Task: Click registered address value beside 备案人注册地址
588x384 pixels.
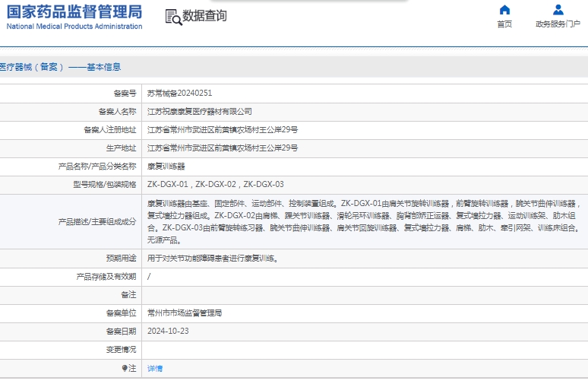Action: tap(223, 130)
